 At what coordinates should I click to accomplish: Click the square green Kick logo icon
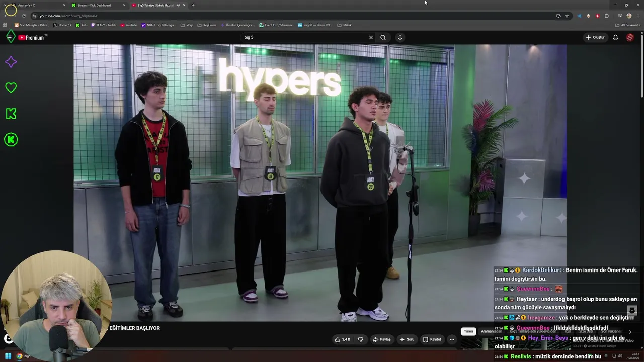tap(11, 114)
